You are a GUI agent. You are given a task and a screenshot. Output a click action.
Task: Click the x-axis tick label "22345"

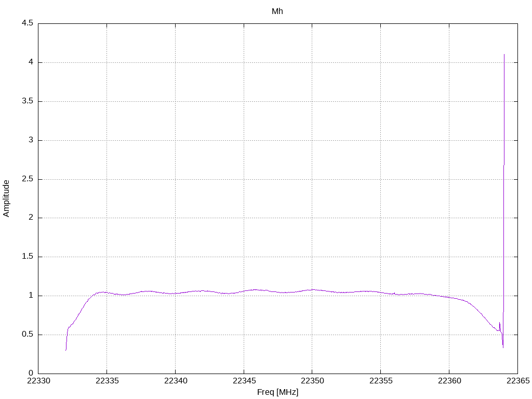click(x=244, y=381)
